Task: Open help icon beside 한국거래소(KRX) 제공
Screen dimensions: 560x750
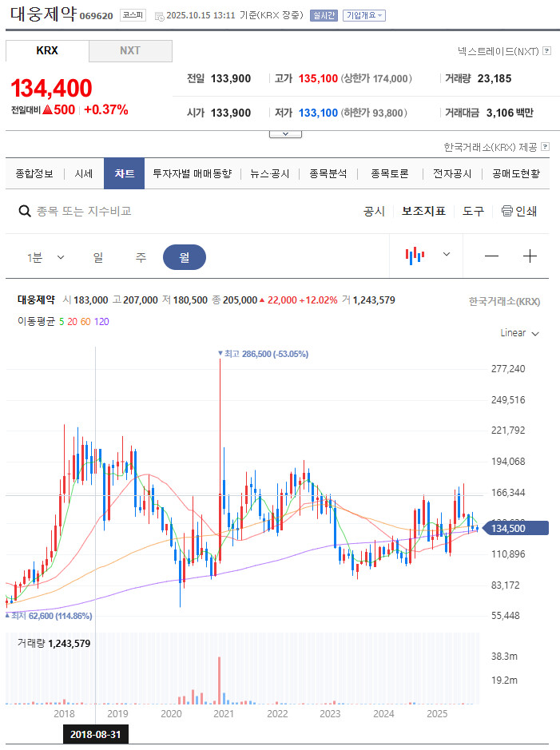Action: [x=545, y=147]
